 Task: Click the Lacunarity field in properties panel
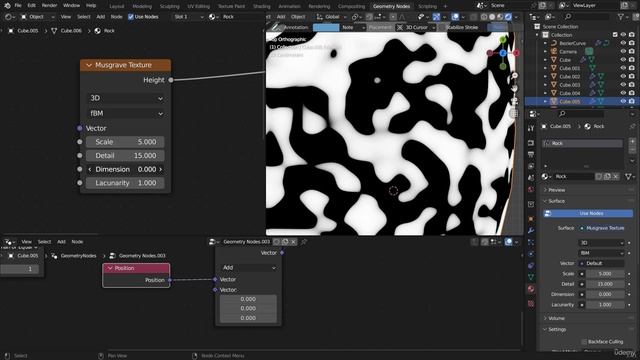[605, 305]
